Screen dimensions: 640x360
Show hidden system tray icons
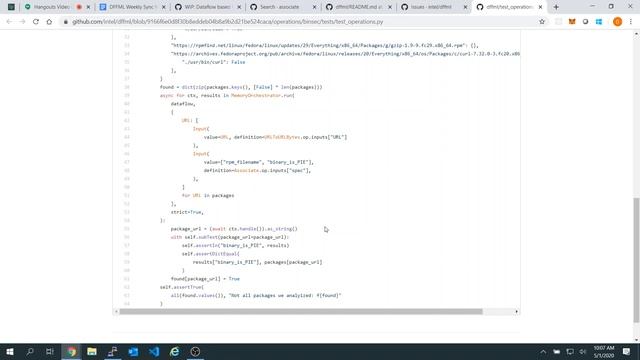point(543,352)
